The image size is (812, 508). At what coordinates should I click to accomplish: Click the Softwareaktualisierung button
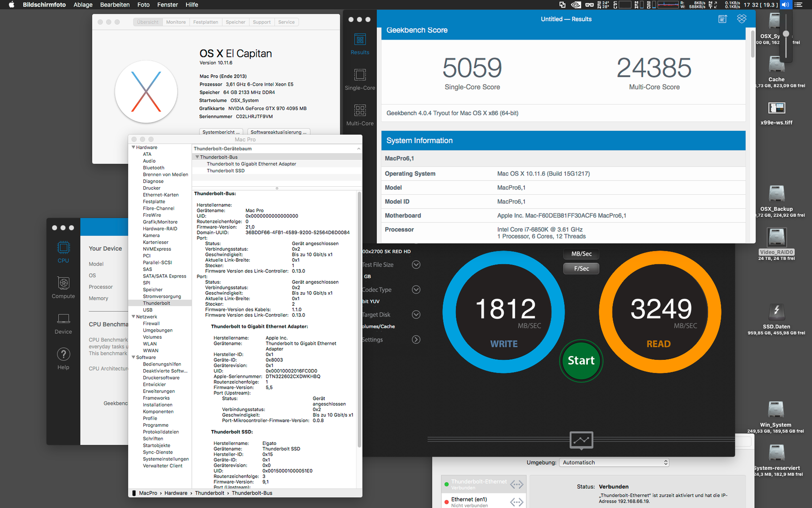pyautogui.click(x=279, y=132)
